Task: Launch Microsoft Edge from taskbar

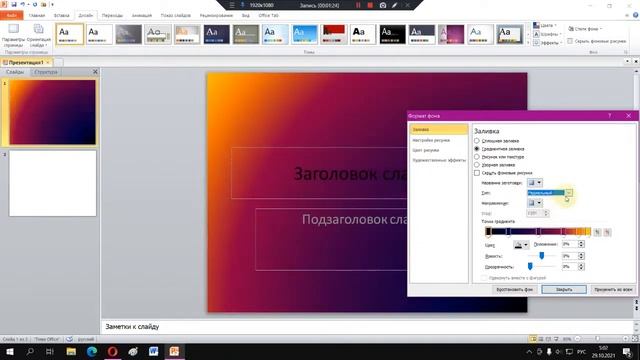Action: (92, 351)
